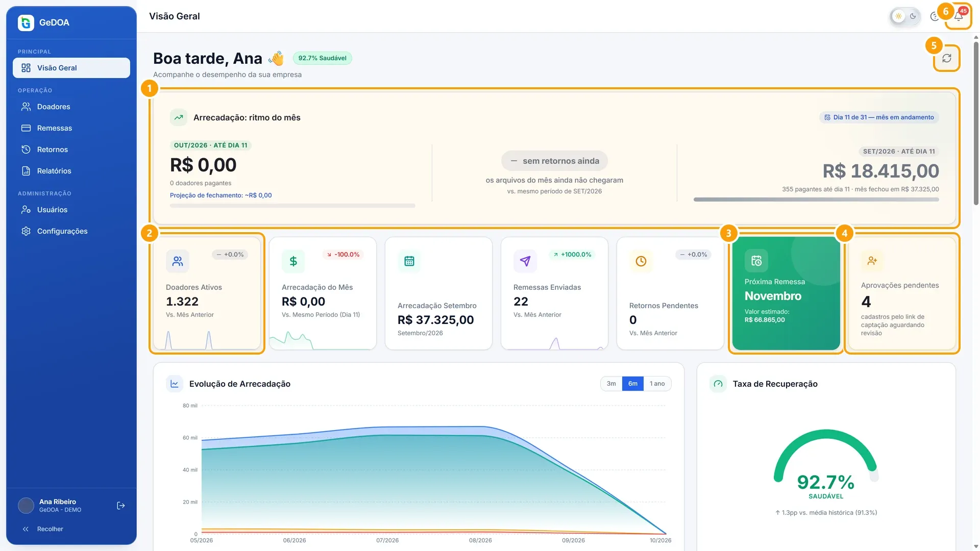Go to Doadores in the sidebar
This screenshot has width=980, height=551.
[x=71, y=107]
